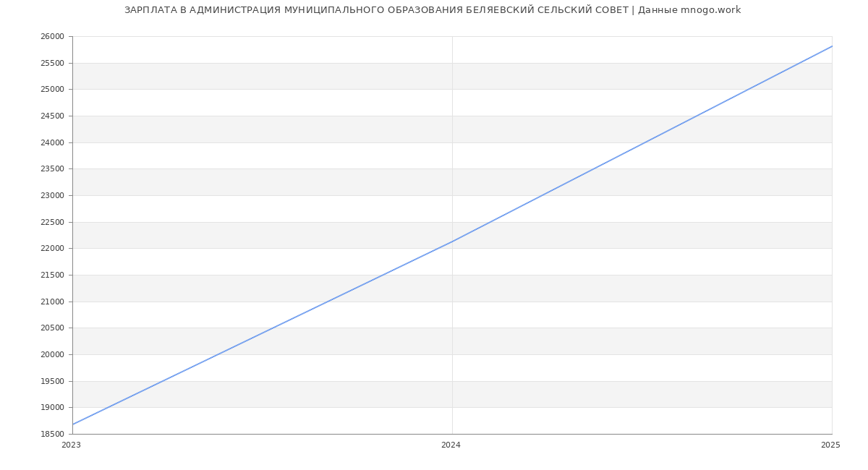Click the 2023 x-axis label

coord(72,445)
